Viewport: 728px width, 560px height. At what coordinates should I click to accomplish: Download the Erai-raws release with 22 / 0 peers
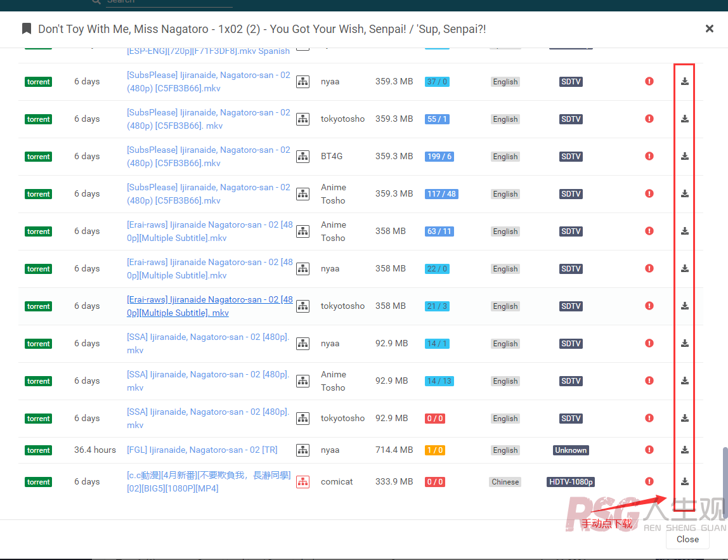684,268
